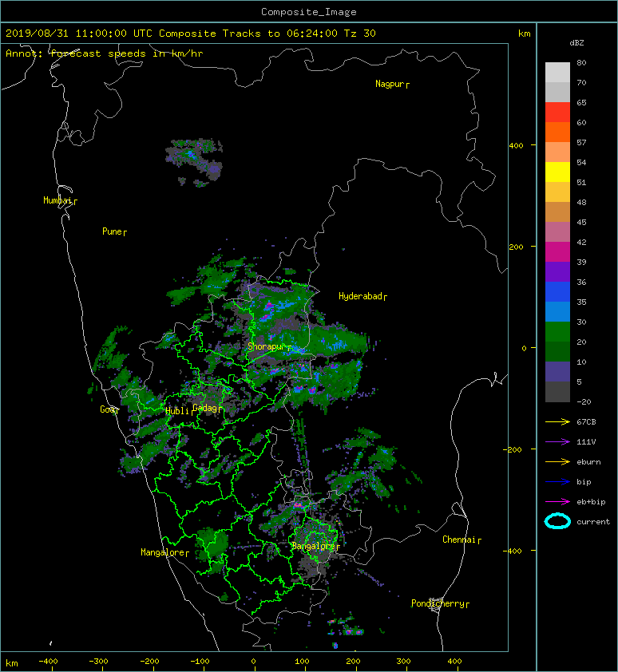Select the 57 dBZ light orange swatch
618x672 pixels.
click(557, 152)
